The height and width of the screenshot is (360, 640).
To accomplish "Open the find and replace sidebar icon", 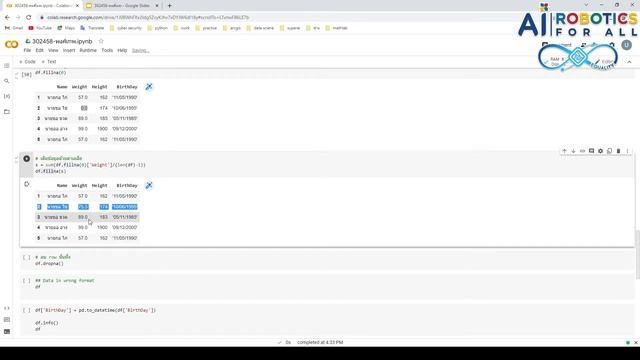I will (7, 81).
